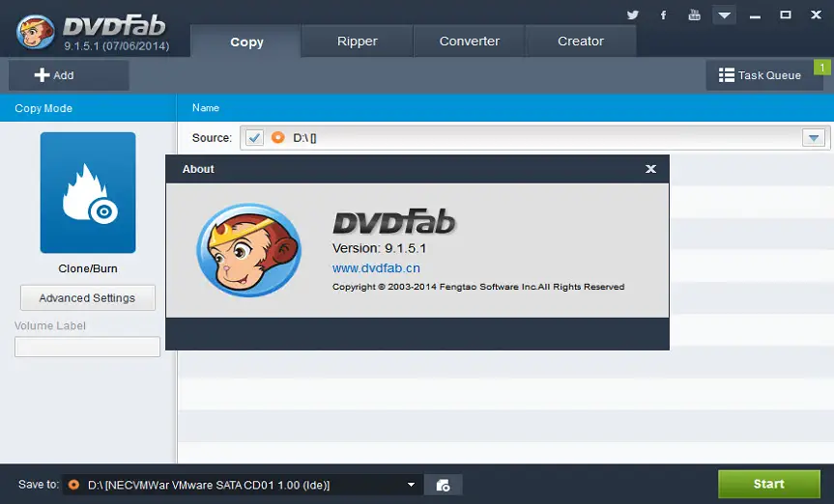The height and width of the screenshot is (504, 834).
Task: Open the Twitter link icon
Action: tap(632, 14)
